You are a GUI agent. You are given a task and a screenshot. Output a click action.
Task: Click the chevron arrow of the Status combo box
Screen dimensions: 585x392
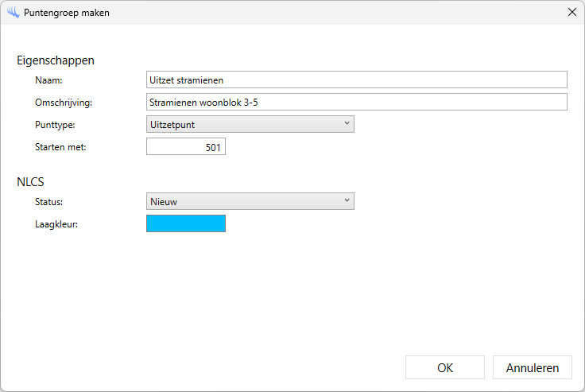(347, 200)
